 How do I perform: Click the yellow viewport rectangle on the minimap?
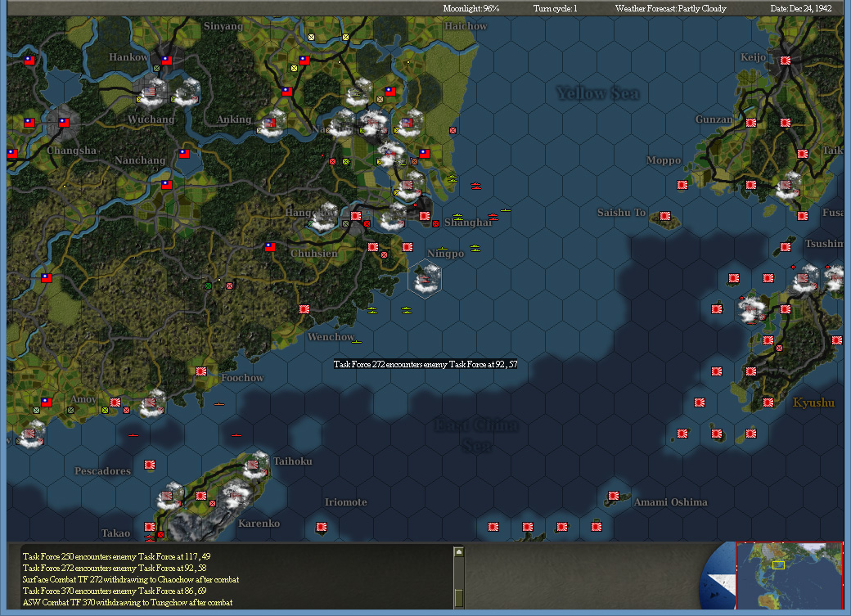[x=778, y=565]
